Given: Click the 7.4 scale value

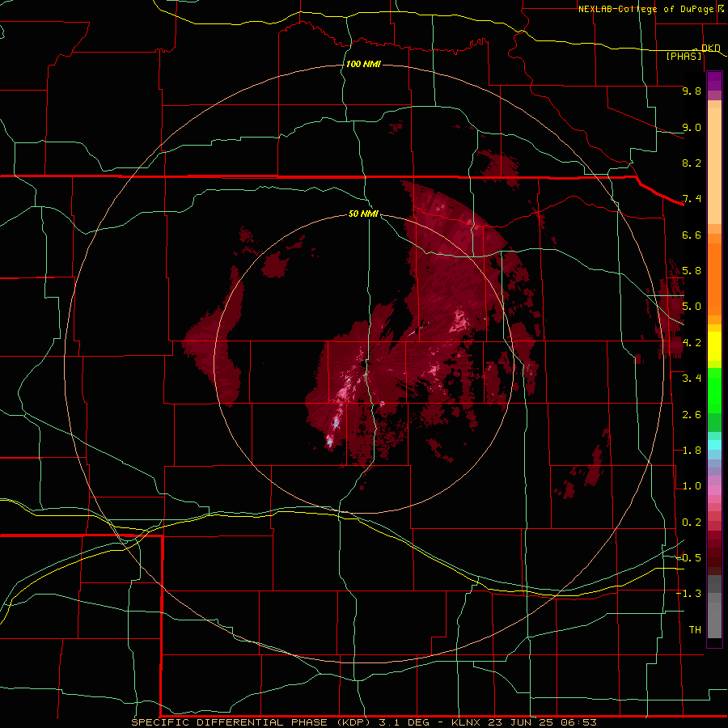Looking at the screenshot, I should 692,199.
